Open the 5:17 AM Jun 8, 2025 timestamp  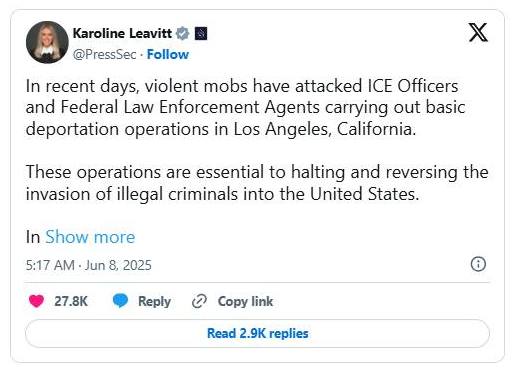(x=89, y=265)
